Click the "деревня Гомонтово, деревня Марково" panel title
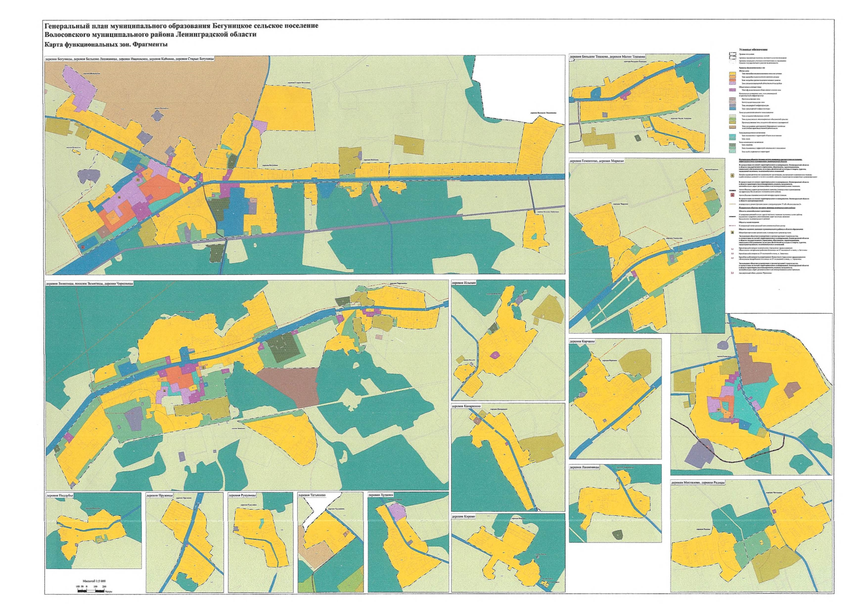The height and width of the screenshot is (614, 868). (x=597, y=161)
